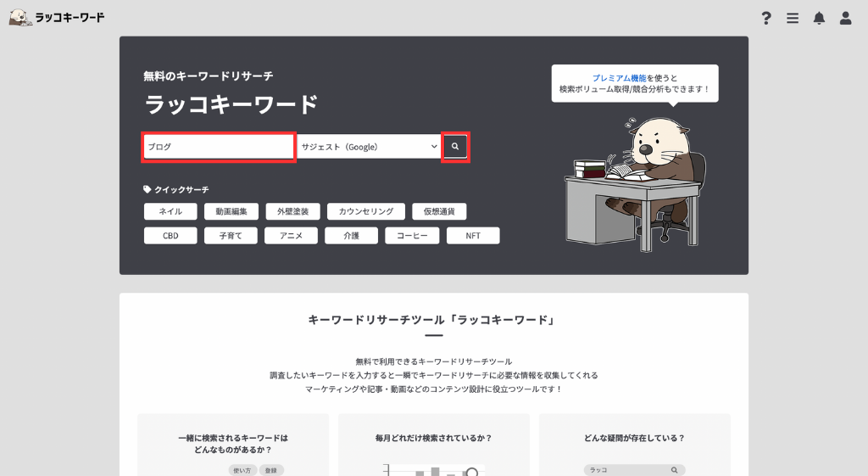Click the magnifier search button

coord(455,147)
